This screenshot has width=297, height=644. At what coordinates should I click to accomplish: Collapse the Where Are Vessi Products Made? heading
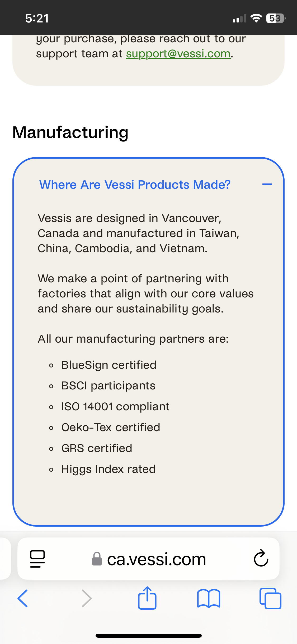pos(135,185)
